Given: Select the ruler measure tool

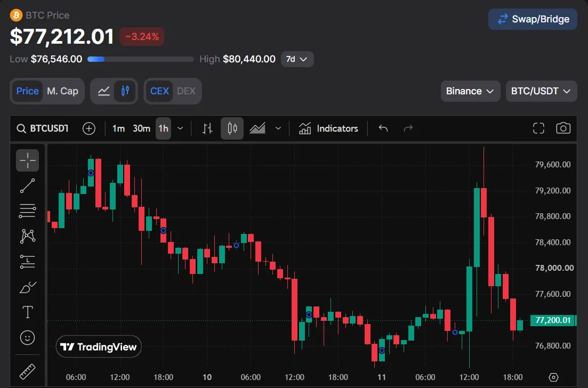Looking at the screenshot, I should tap(27, 371).
